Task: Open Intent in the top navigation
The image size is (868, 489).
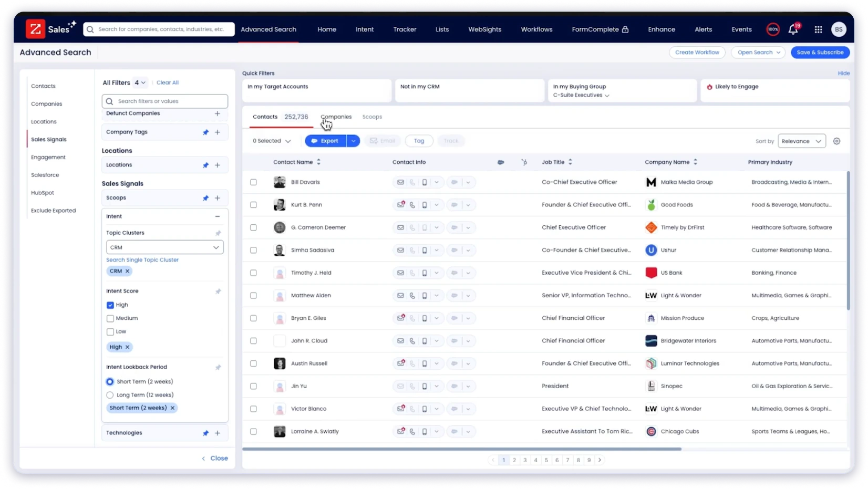Action: (x=365, y=29)
